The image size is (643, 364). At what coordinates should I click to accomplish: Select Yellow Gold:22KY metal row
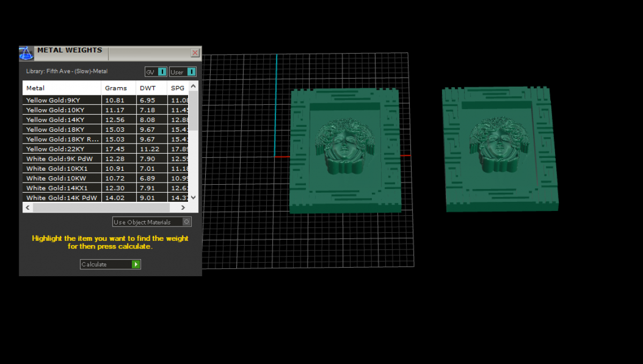point(62,149)
